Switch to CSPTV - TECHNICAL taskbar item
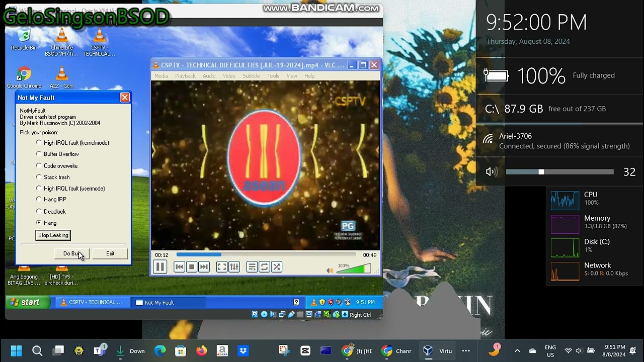644x362 pixels. (92, 302)
